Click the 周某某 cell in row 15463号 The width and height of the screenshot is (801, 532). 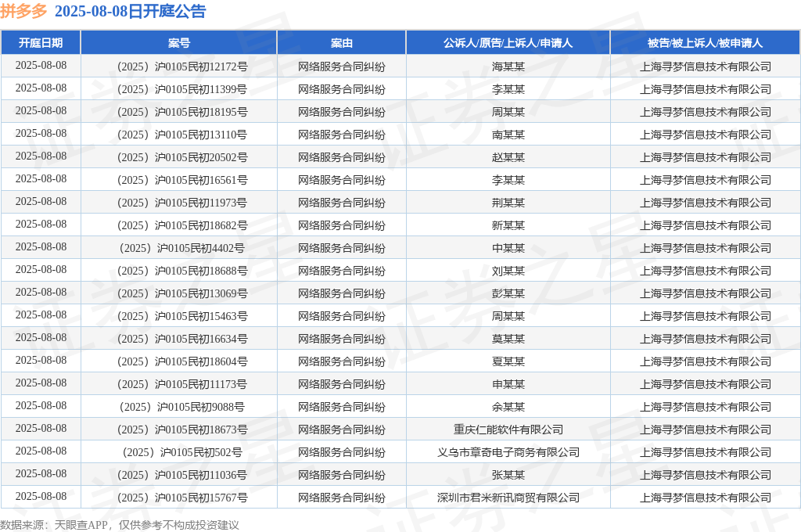(x=508, y=316)
